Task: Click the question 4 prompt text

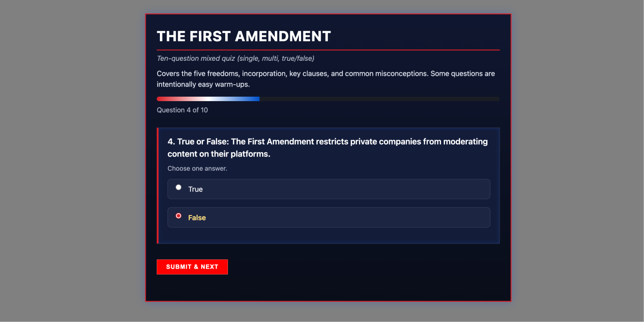Action: pyautogui.click(x=327, y=148)
